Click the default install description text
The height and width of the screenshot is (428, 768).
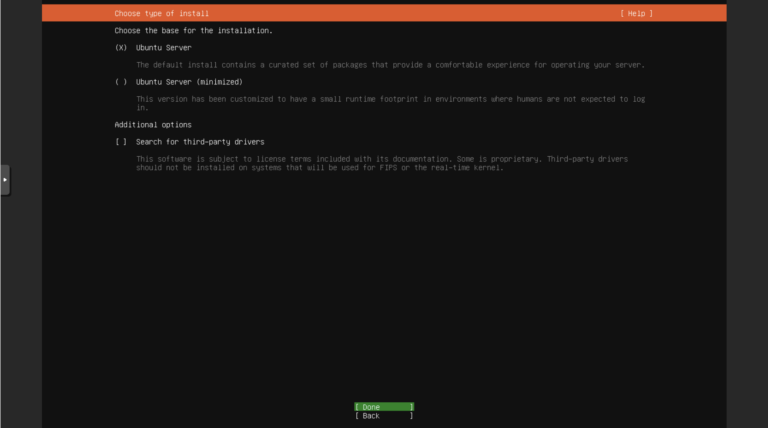pyautogui.click(x=390, y=65)
